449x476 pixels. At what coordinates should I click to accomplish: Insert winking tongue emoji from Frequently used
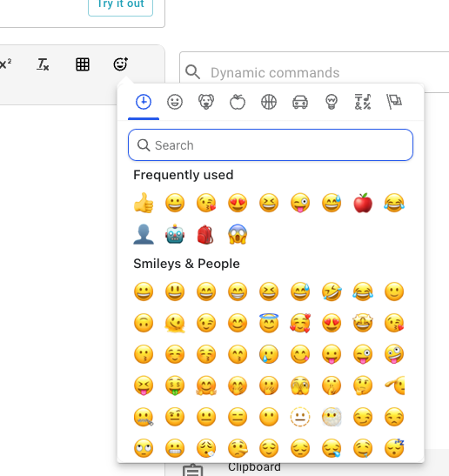point(300,203)
